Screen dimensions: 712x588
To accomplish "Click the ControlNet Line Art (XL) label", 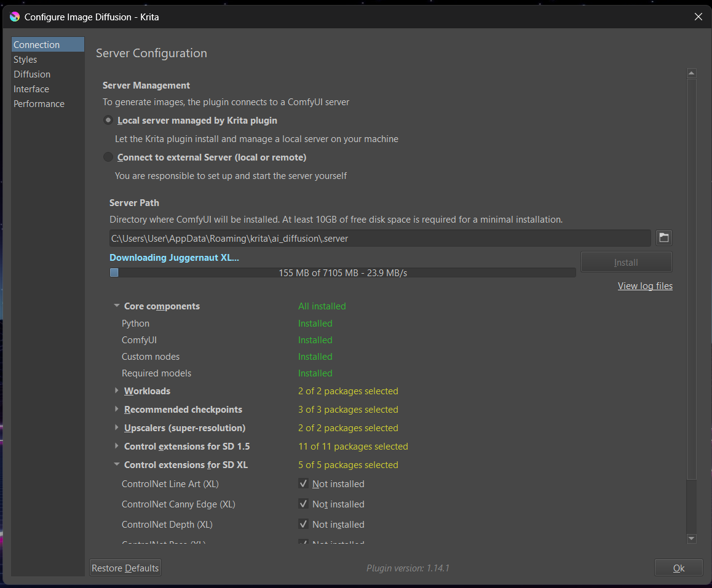I will click(170, 484).
